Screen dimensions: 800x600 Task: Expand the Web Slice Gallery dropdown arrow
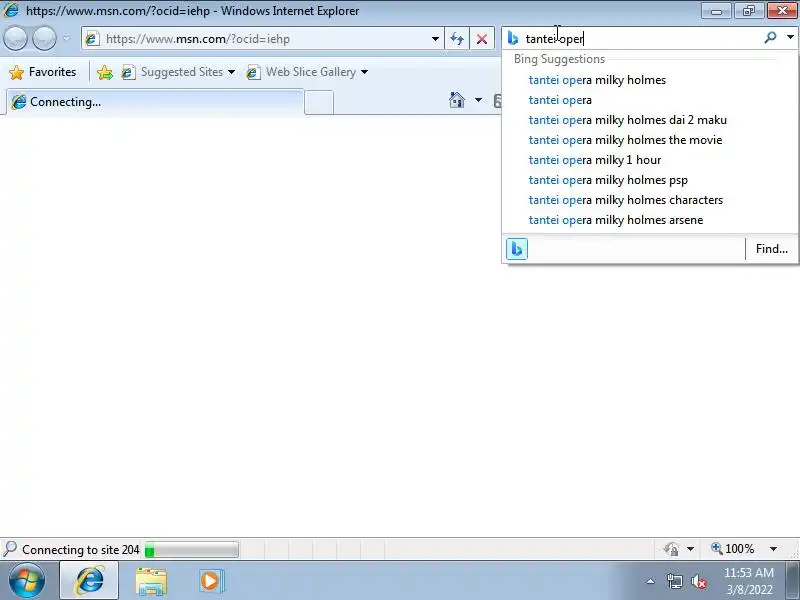click(x=364, y=72)
